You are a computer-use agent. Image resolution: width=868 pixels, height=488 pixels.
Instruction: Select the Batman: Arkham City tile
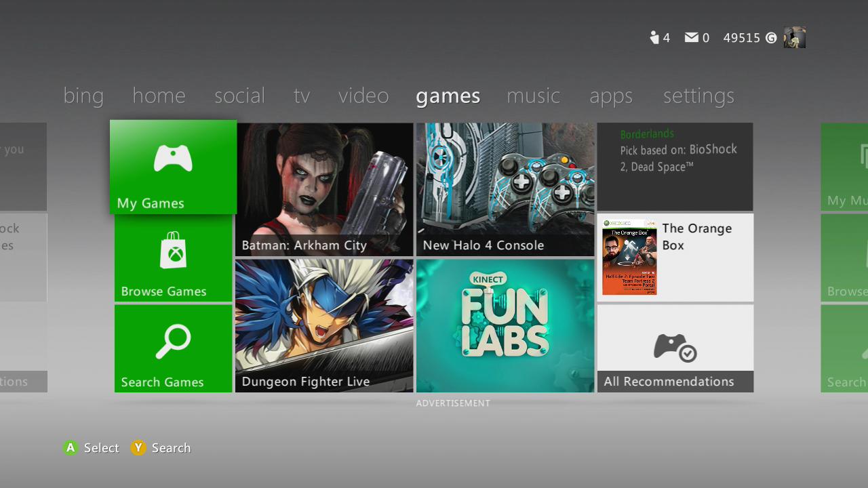coord(324,190)
